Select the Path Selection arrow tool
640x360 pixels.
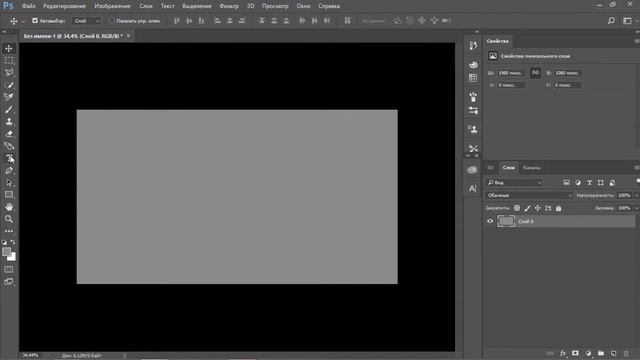point(9,182)
